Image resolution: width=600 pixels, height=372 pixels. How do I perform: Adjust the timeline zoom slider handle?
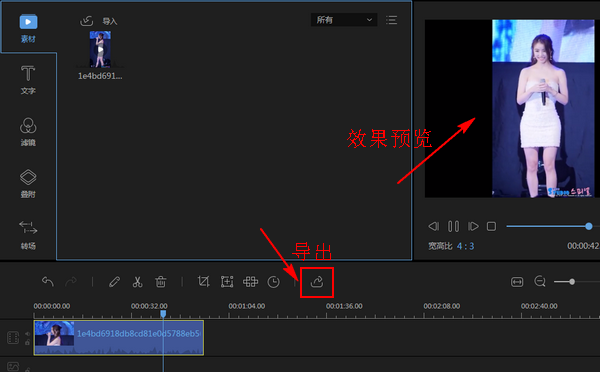tap(572, 282)
